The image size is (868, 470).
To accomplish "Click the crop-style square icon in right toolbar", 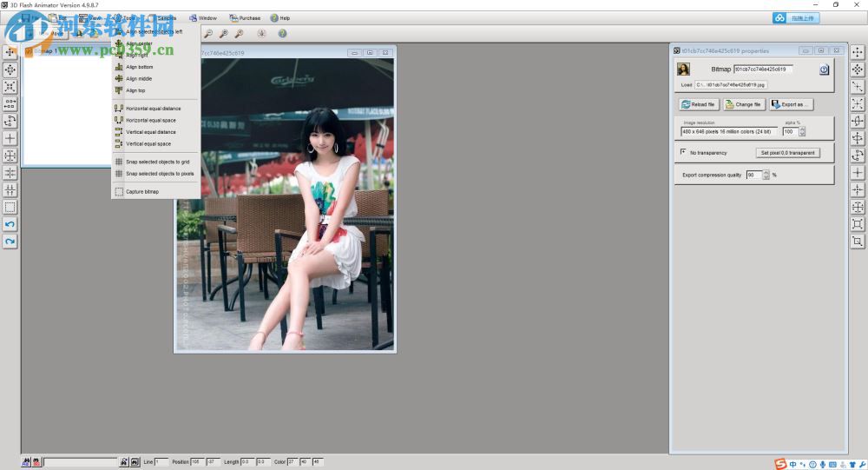I will point(858,242).
